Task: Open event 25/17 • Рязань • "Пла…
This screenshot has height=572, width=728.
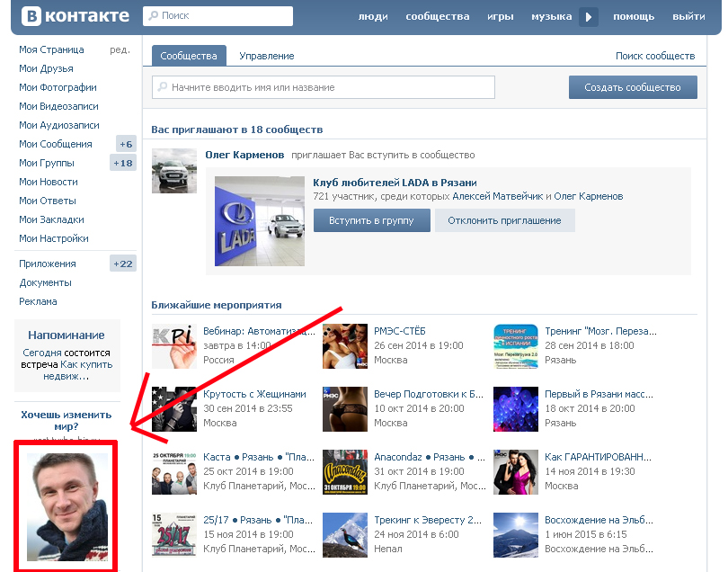Action: click(258, 520)
